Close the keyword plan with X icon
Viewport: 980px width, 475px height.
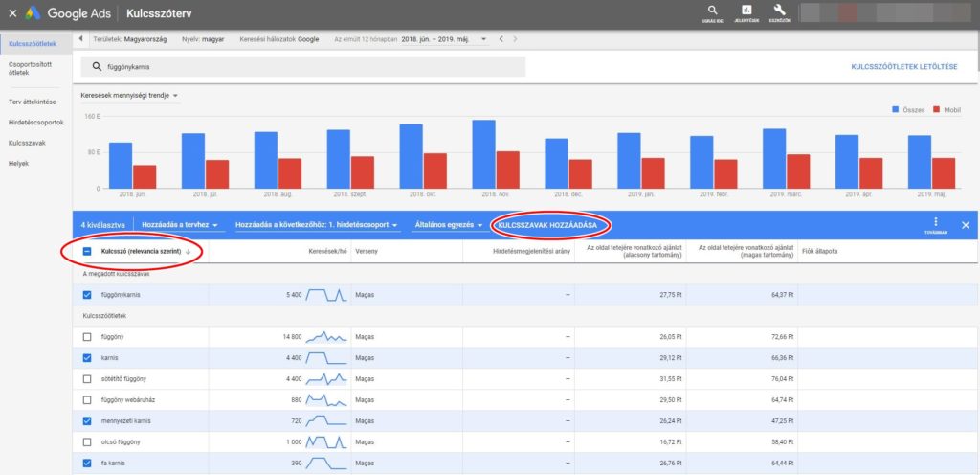click(12, 13)
